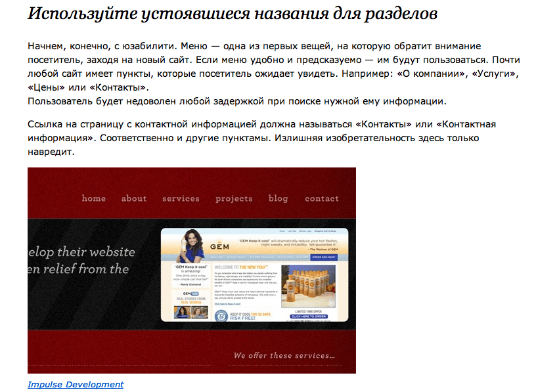Viewport: 536px width, 392px height.
Task: Click the article heading about section names
Action: click(x=233, y=14)
